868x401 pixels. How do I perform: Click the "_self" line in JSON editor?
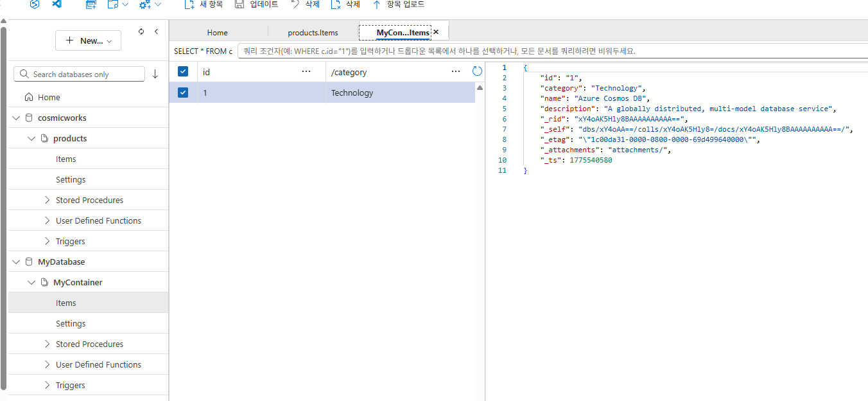point(697,129)
